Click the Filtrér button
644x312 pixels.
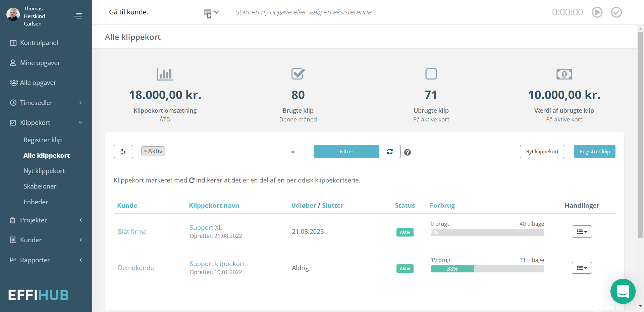coord(346,151)
